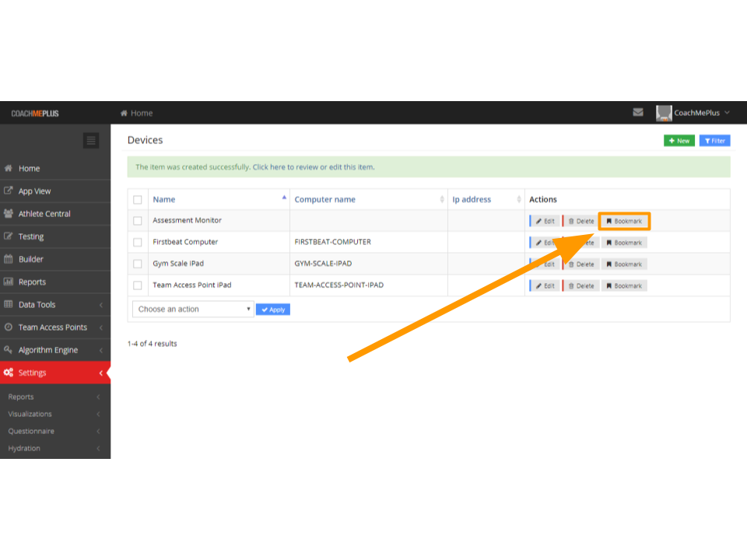
Task: Go to Reports in the main sidebar
Action: click(32, 282)
